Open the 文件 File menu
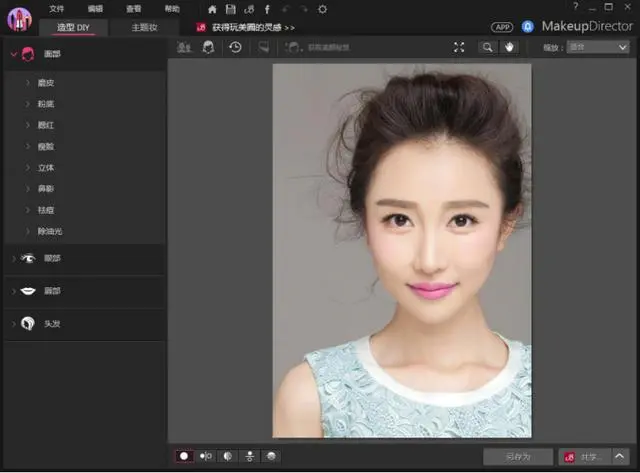This screenshot has height=473, width=640. pos(56,9)
